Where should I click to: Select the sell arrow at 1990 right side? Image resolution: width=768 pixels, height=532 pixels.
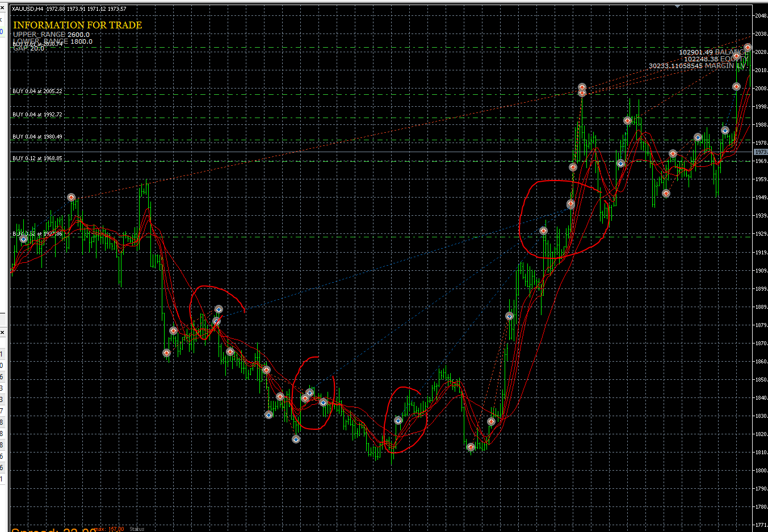click(627, 121)
